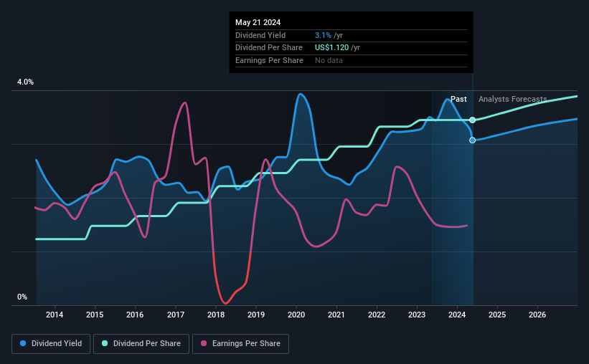Select the 2023 x-axis label
Screen dimensions: 589x364
417,315
